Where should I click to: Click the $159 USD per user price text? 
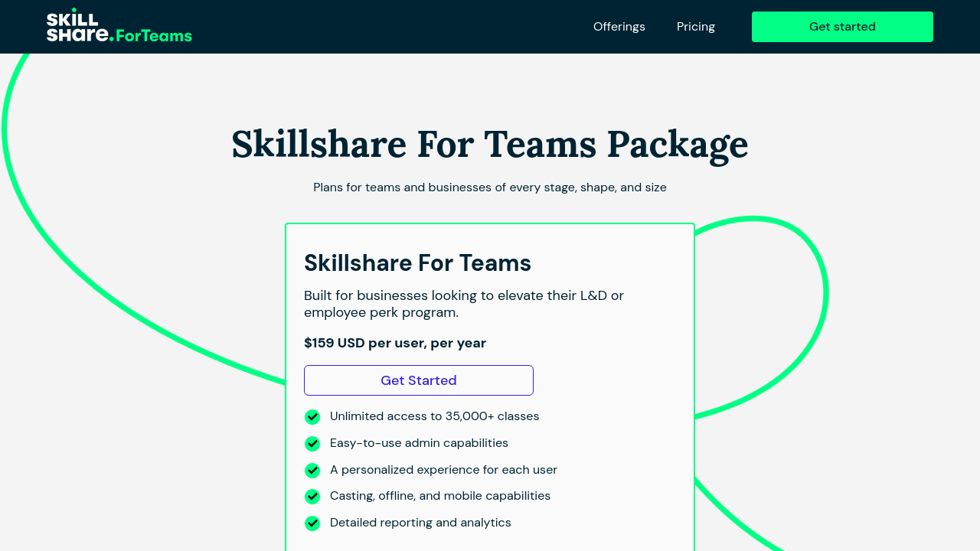(x=395, y=343)
